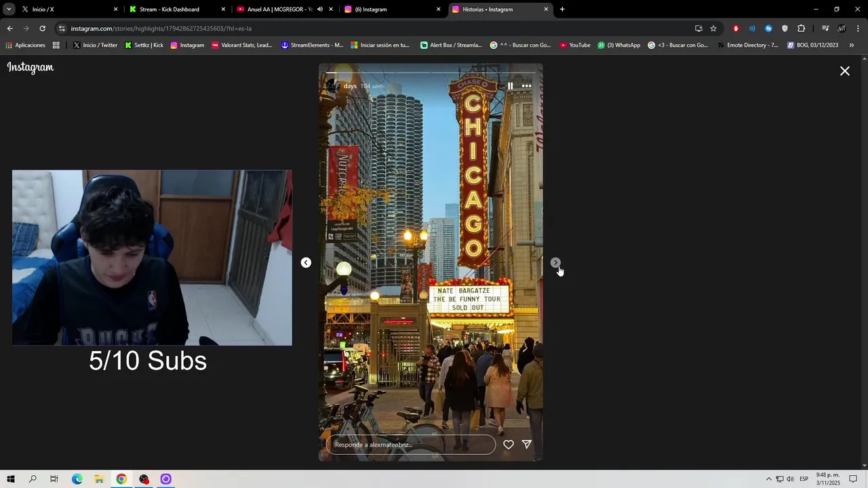Open Windows taskbar search

(x=33, y=479)
